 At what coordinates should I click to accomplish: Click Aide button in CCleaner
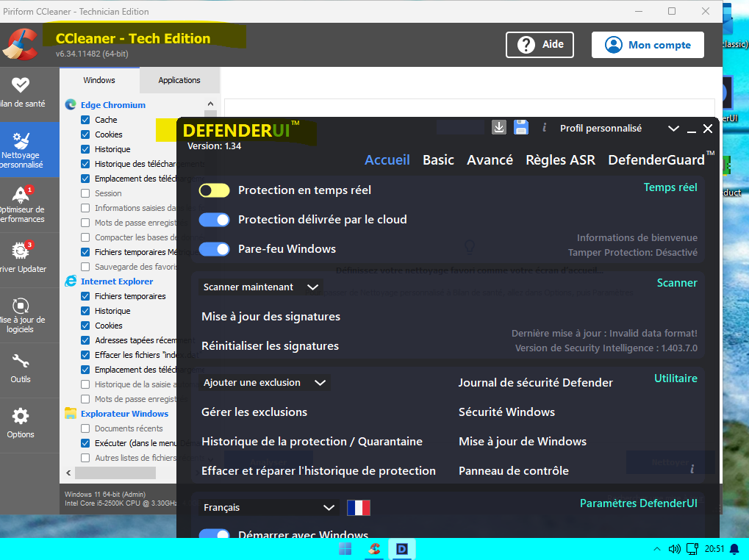tap(540, 45)
